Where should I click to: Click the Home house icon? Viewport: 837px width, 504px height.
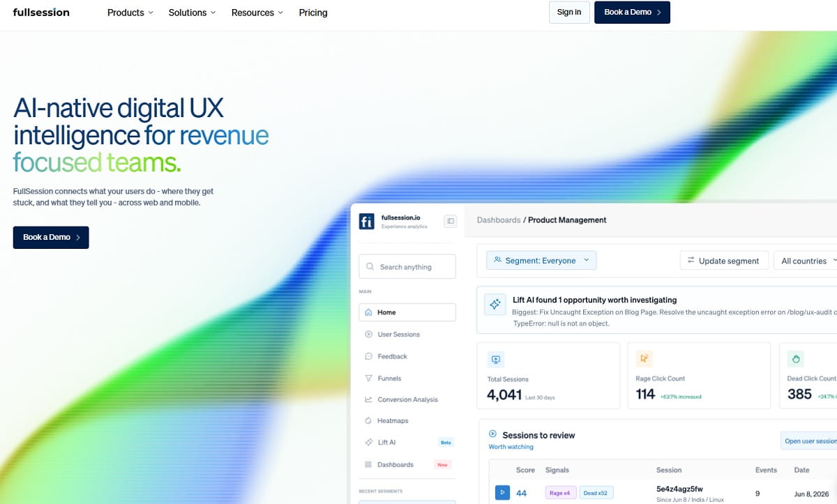pos(368,312)
